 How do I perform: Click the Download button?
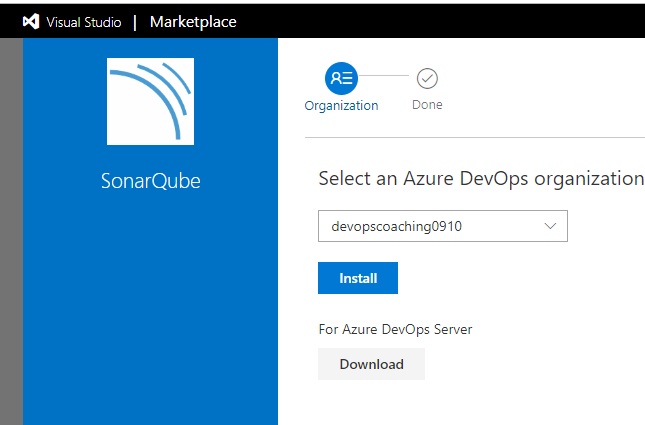click(x=371, y=364)
